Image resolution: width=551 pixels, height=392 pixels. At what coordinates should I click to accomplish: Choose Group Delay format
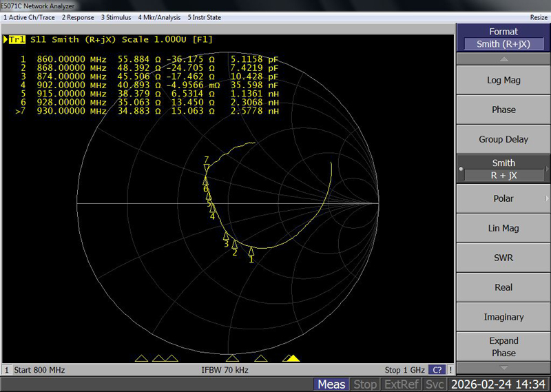tap(503, 139)
